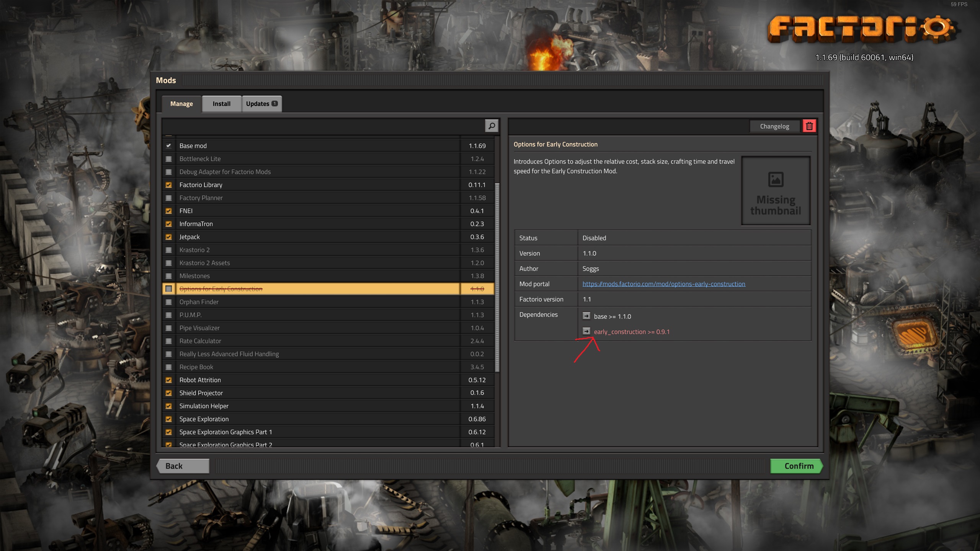The image size is (980, 551).
Task: Disable Space Exploration mod checkbox
Action: click(x=168, y=419)
